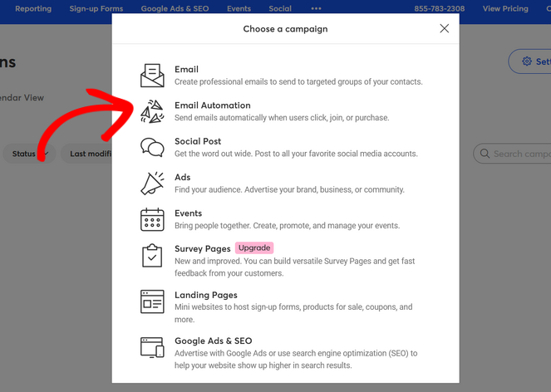Open the Events item in top navigation
Viewport: 551px width, 392px height.
(239, 9)
